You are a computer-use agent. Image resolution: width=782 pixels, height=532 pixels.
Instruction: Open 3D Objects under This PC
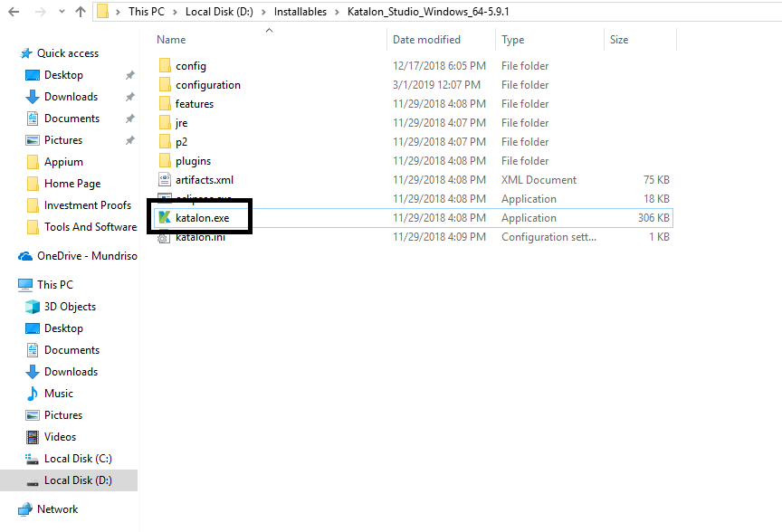coord(70,307)
